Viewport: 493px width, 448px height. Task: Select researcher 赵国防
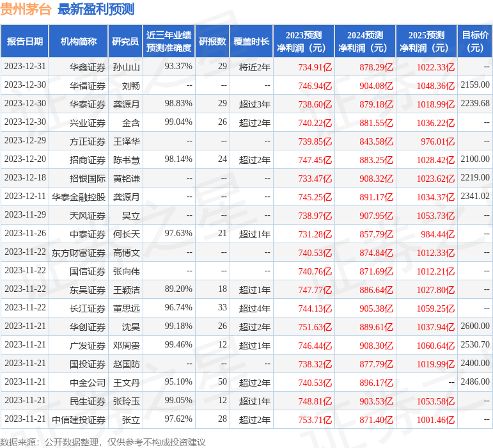127,364
